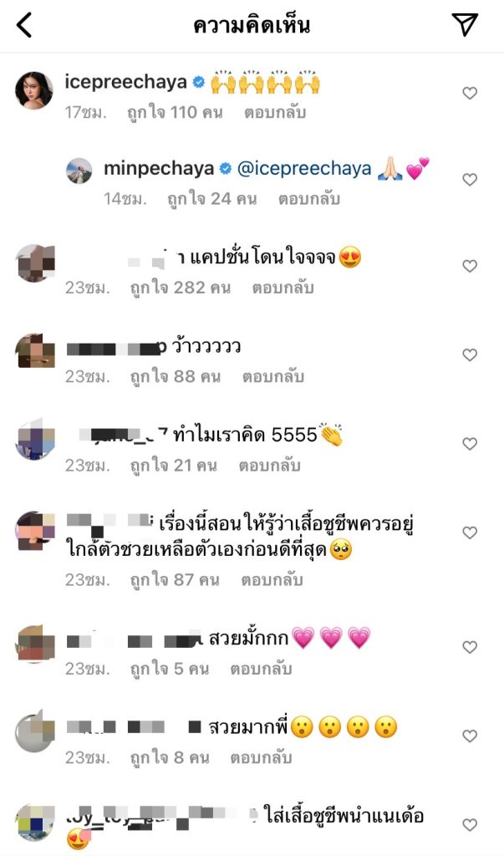Open the icepreechaya username link

pos(125,83)
